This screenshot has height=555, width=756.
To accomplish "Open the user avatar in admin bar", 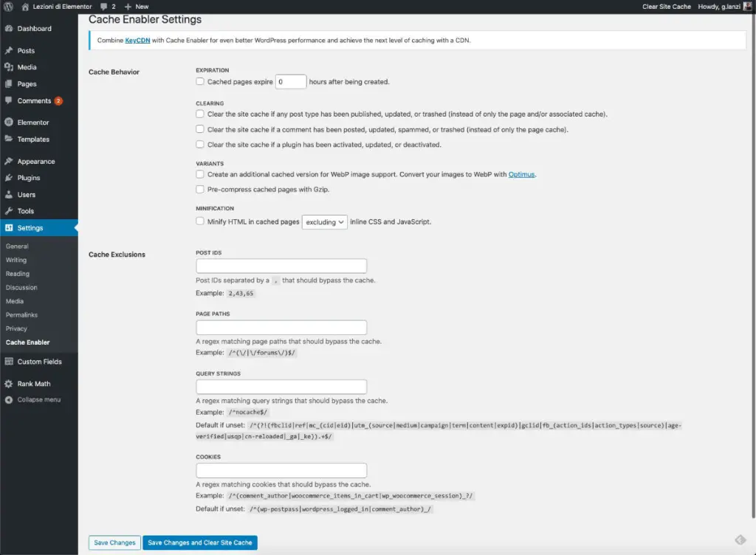I will click(x=748, y=6).
